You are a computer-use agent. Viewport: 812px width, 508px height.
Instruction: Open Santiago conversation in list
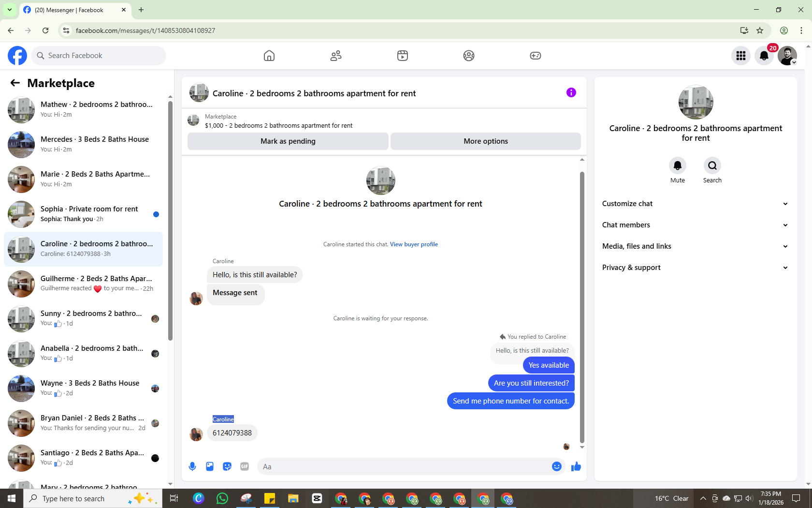coord(83,458)
